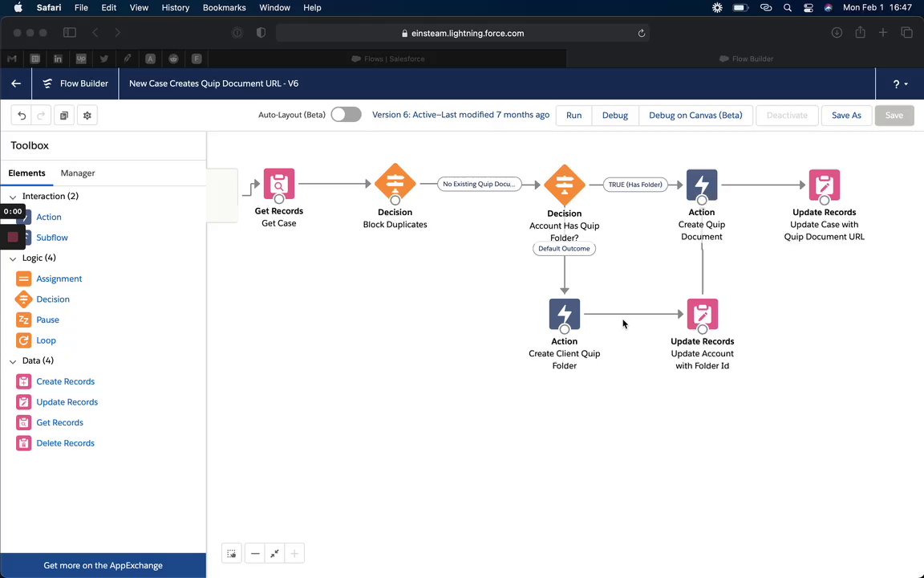Click the canvas select elements icon
The image size is (924, 578).
(232, 554)
